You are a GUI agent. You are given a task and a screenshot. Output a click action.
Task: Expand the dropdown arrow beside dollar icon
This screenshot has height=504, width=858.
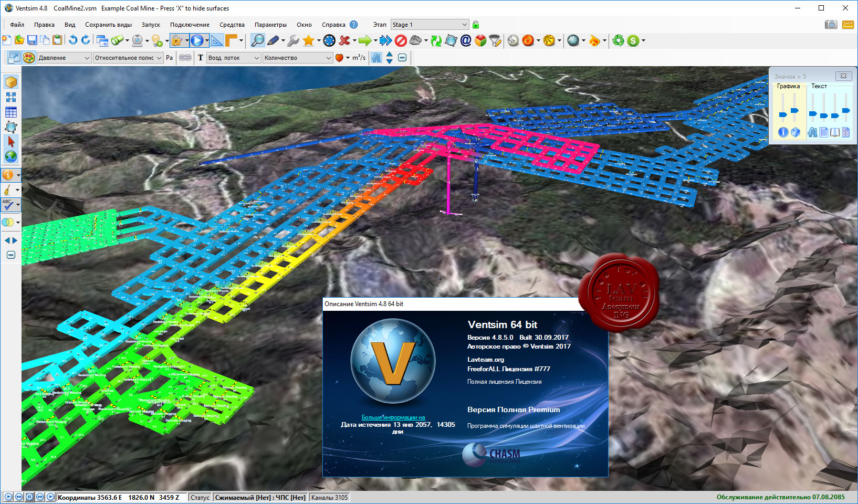643,40
